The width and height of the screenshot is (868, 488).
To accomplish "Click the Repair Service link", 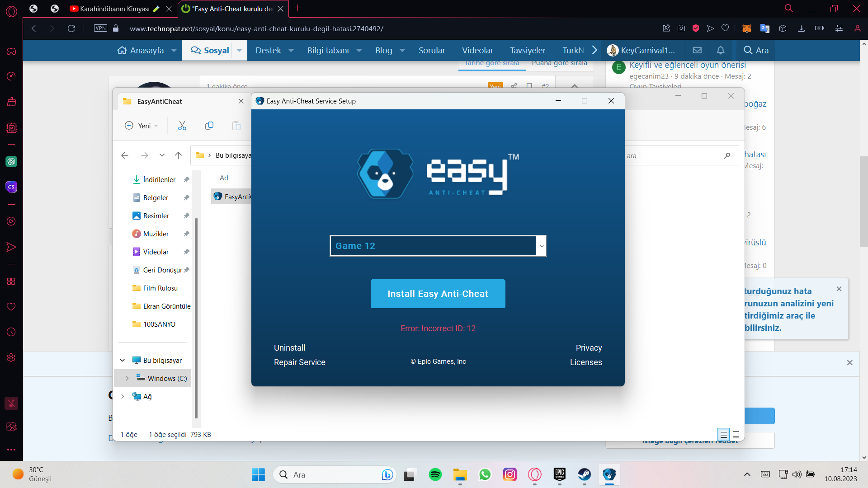I will pos(299,362).
